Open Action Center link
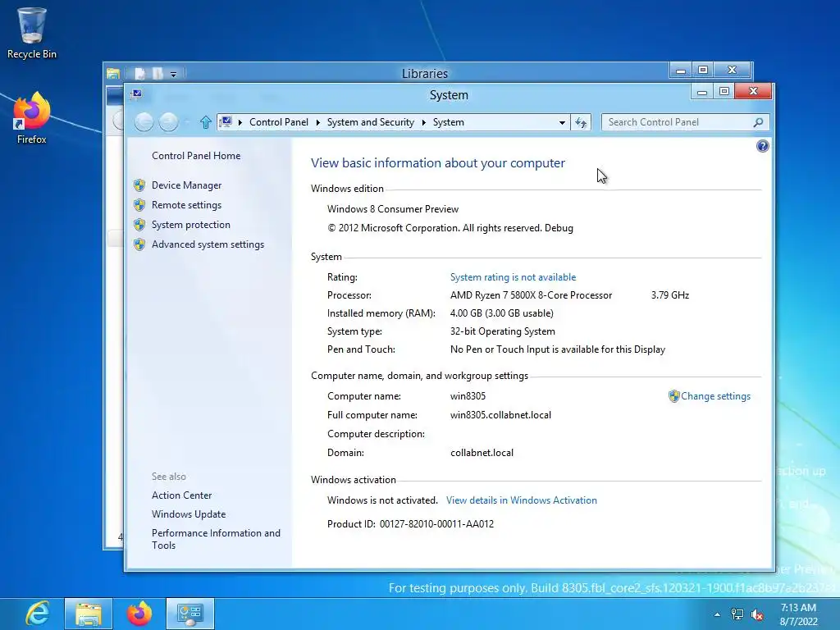 (x=181, y=495)
